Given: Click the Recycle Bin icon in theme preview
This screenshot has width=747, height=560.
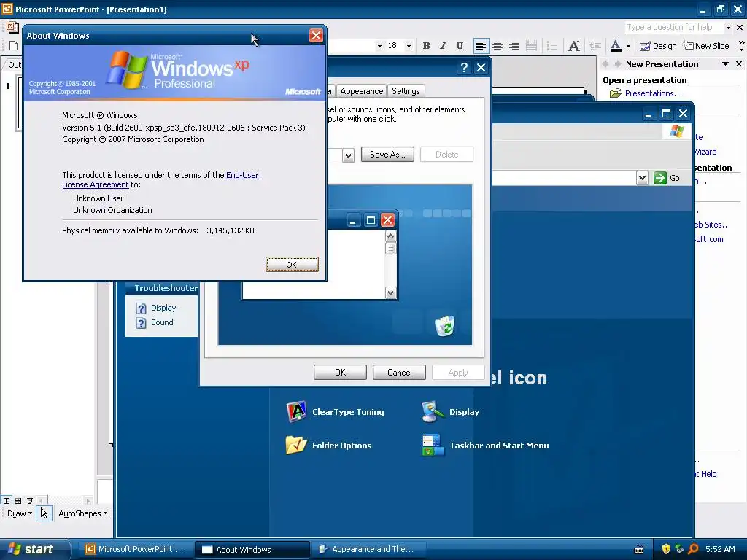Looking at the screenshot, I should [x=444, y=326].
